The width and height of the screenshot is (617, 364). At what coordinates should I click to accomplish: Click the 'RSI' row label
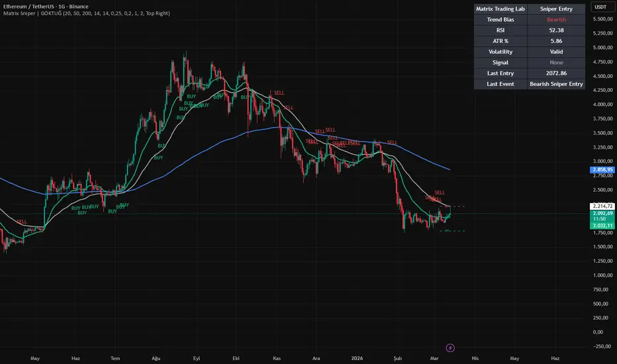tap(500, 30)
